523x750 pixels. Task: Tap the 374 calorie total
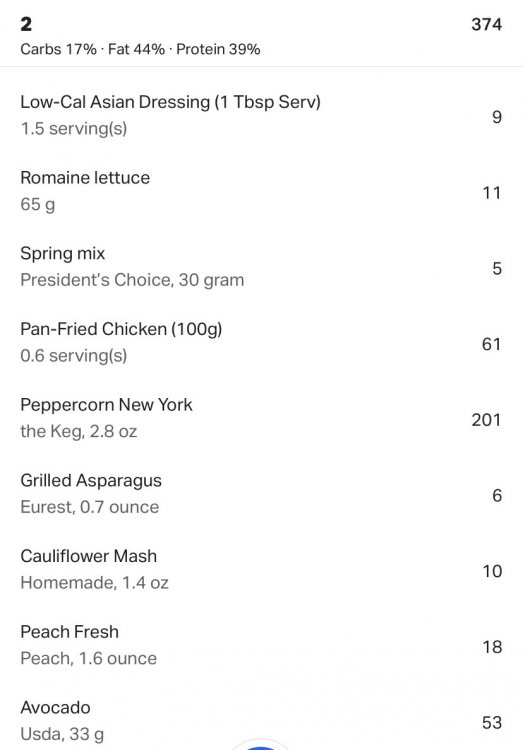pyautogui.click(x=486, y=24)
